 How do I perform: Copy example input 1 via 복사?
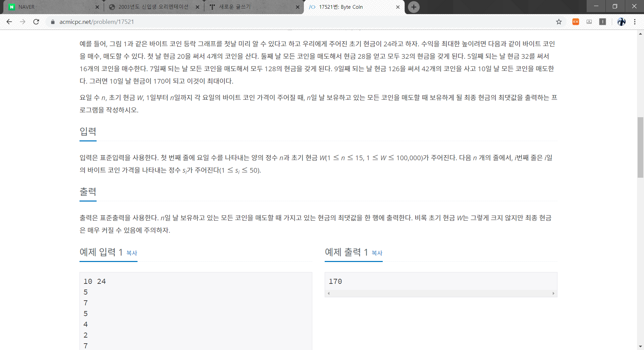pos(132,253)
